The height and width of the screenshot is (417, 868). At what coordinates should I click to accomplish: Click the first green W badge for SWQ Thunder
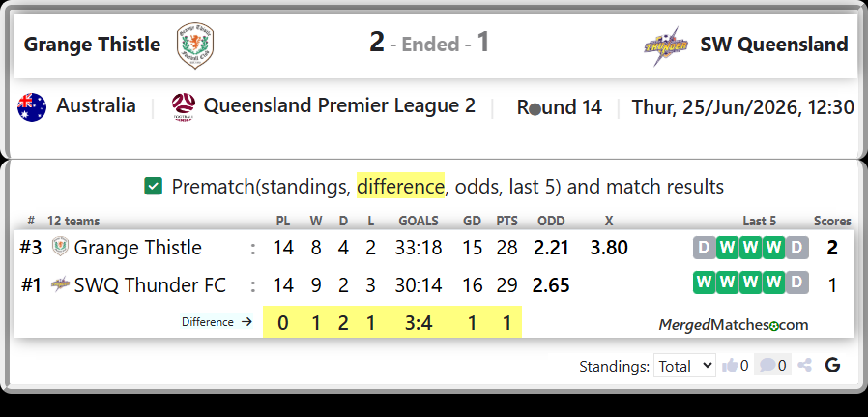(x=704, y=283)
